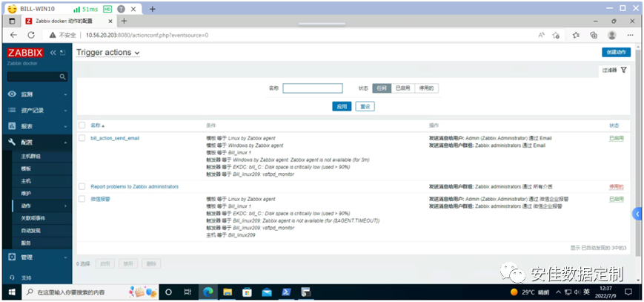The image size is (644, 302).
Task: Open the 微信报警 action link
Action: (x=100, y=199)
